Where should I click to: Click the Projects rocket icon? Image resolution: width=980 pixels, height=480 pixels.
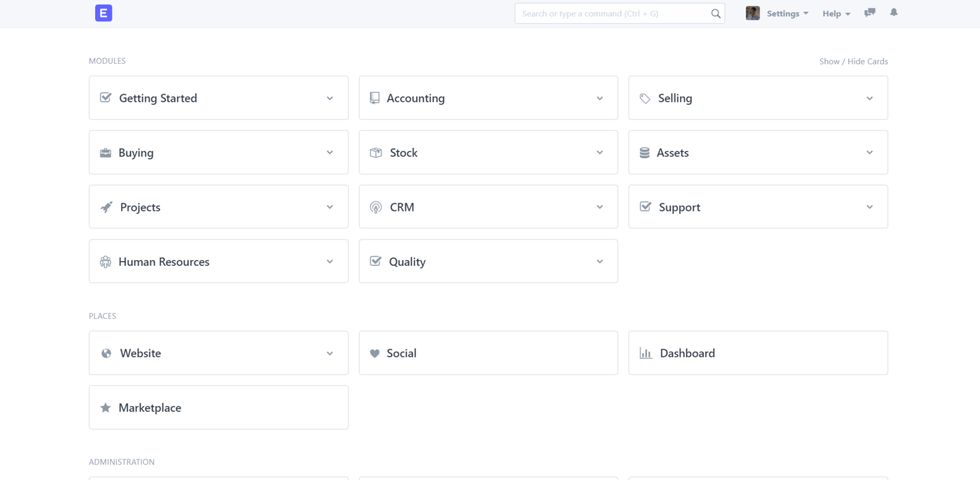(x=106, y=207)
